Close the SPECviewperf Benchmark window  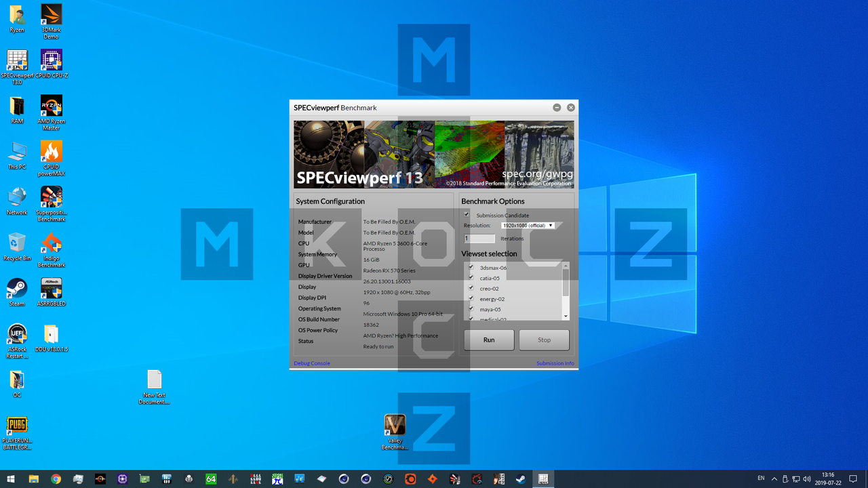(x=571, y=108)
